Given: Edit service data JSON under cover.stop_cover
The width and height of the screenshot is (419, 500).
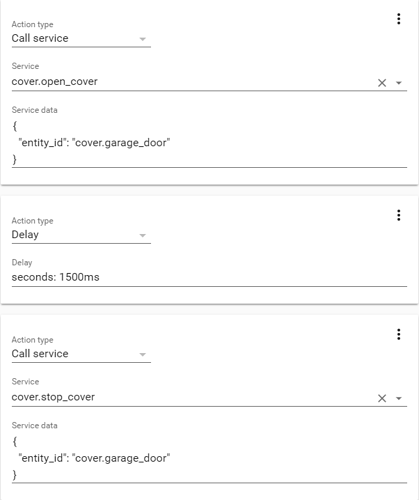Looking at the screenshot, I should (x=209, y=458).
